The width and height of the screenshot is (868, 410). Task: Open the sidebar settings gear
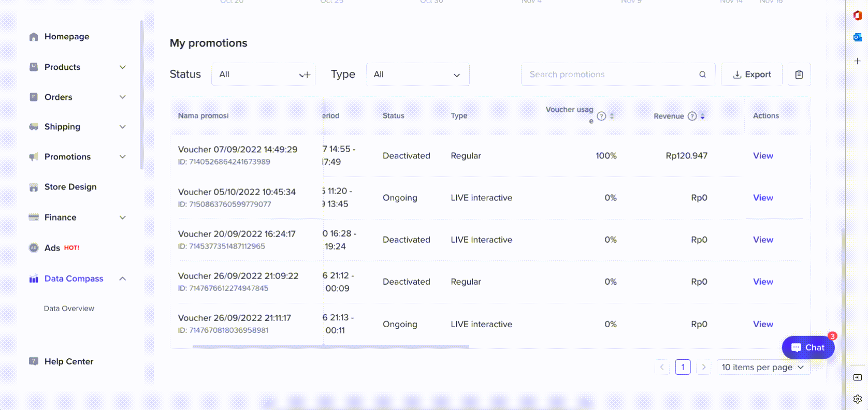pos(857,399)
